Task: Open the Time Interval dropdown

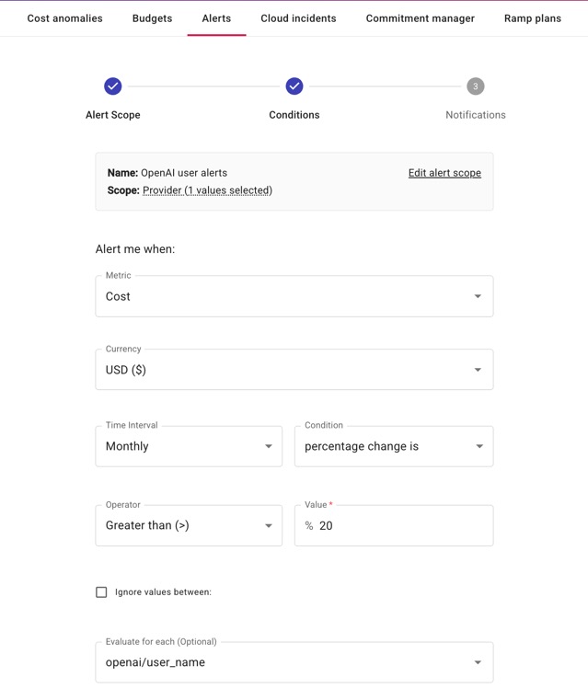Action: click(x=189, y=446)
